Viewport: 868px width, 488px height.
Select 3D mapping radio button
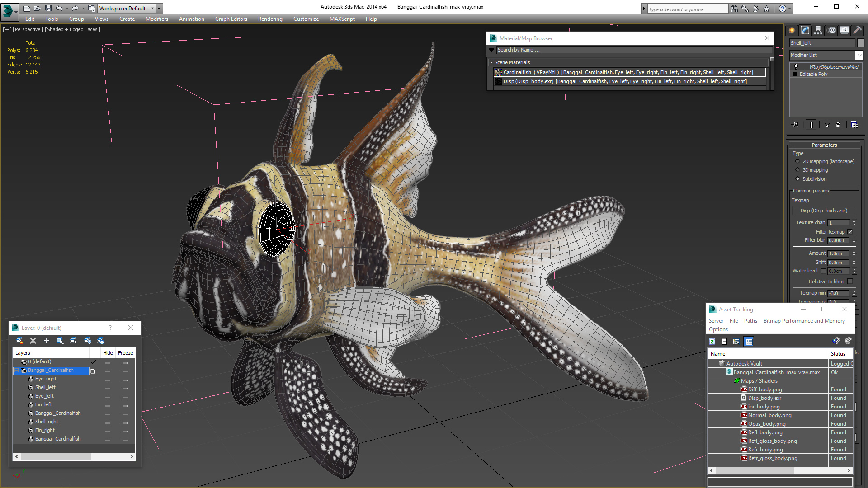pyautogui.click(x=797, y=170)
